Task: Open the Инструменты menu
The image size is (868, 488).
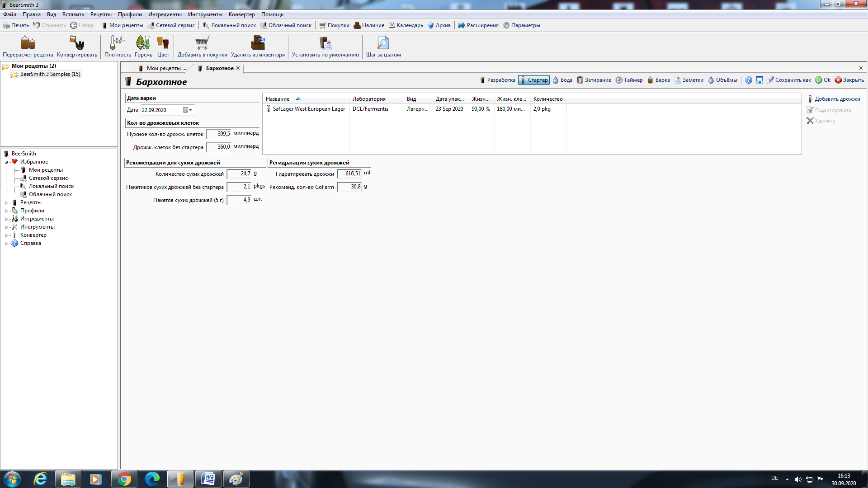Action: 205,14
